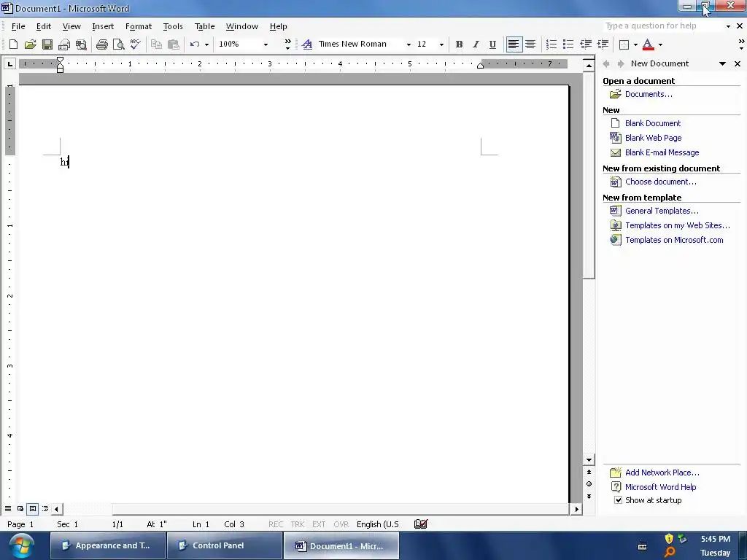The height and width of the screenshot is (560, 747).
Task: Click the Copy toolbar icon
Action: tap(156, 44)
